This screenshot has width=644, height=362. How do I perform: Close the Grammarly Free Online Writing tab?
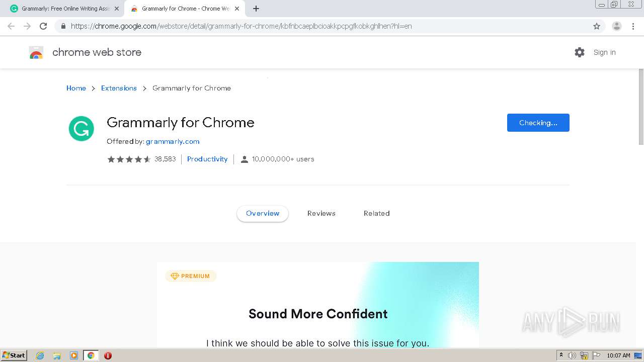point(117,9)
